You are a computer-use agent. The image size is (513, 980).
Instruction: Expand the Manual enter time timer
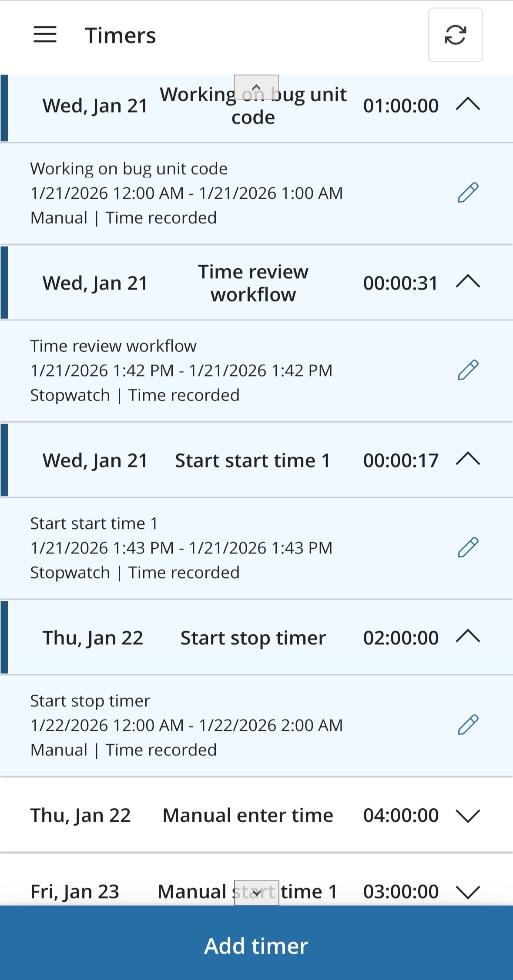pyautogui.click(x=468, y=816)
